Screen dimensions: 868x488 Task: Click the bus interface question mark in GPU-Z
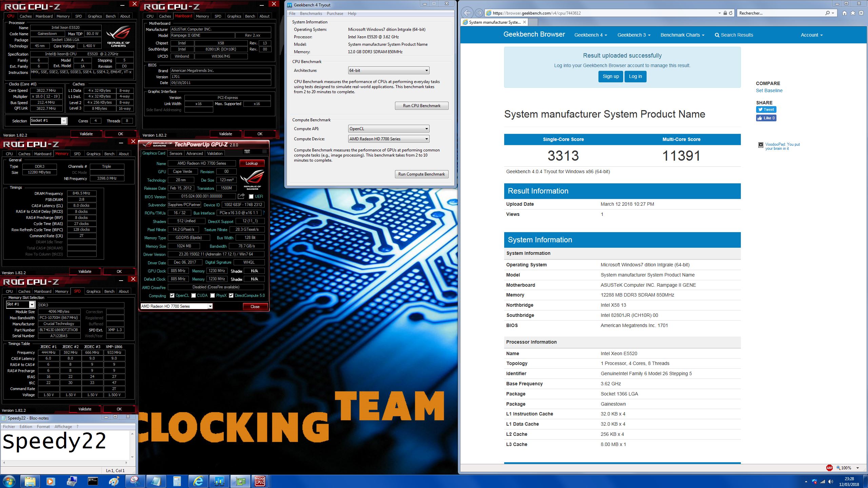tap(263, 213)
